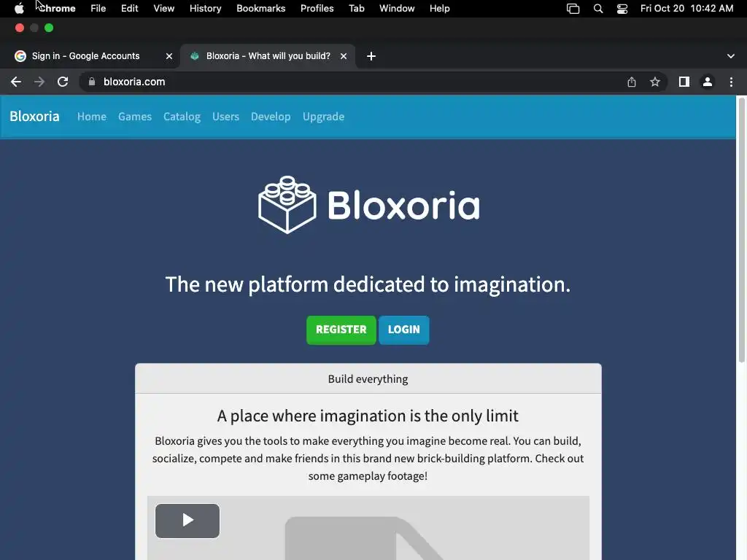The height and width of the screenshot is (560, 747).
Task: Open the Catalog page link
Action: click(x=182, y=117)
